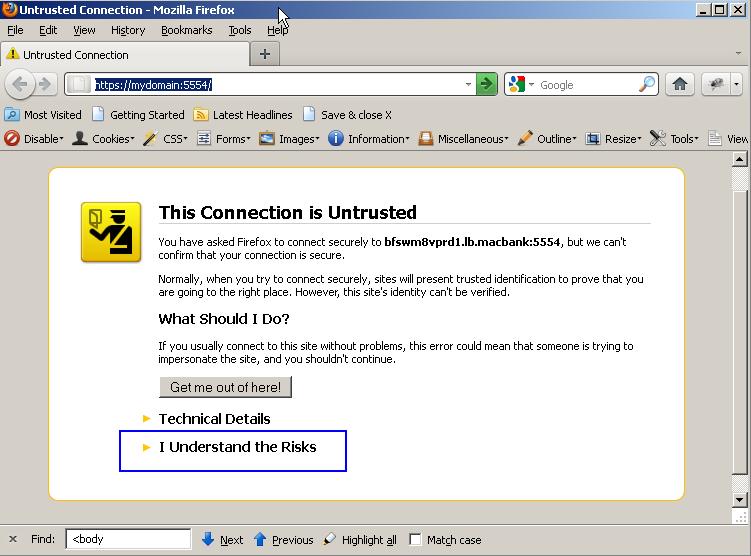
Task: Click the CSS pencil icon
Action: coord(150,138)
